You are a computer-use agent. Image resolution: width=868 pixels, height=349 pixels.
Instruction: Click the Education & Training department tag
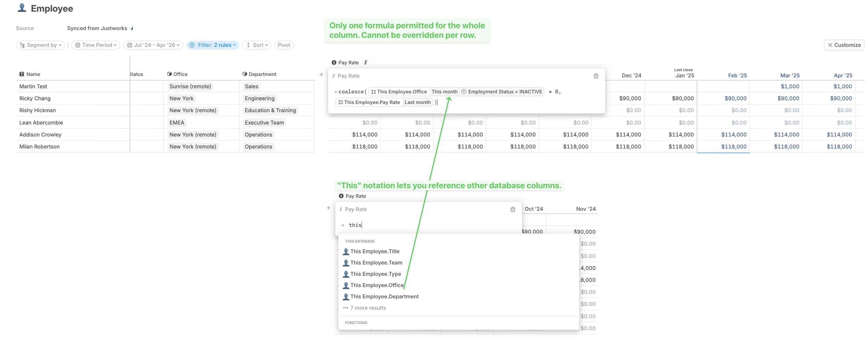[x=271, y=111]
